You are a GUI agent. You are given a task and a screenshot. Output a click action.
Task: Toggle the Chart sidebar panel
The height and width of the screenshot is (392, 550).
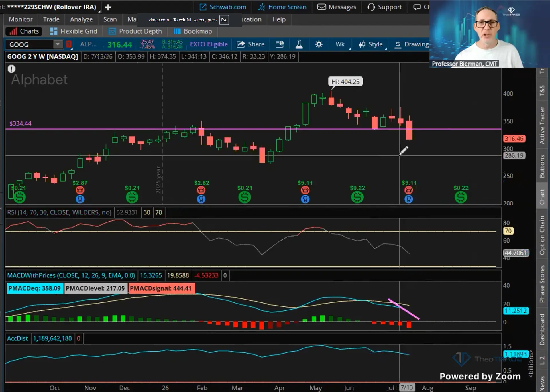click(x=542, y=196)
